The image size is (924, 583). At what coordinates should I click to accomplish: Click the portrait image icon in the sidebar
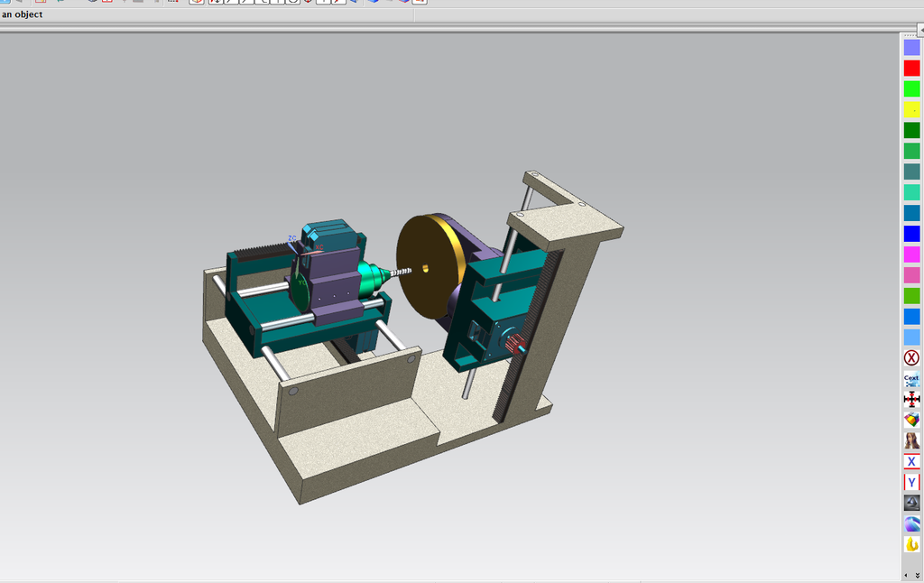tap(912, 440)
